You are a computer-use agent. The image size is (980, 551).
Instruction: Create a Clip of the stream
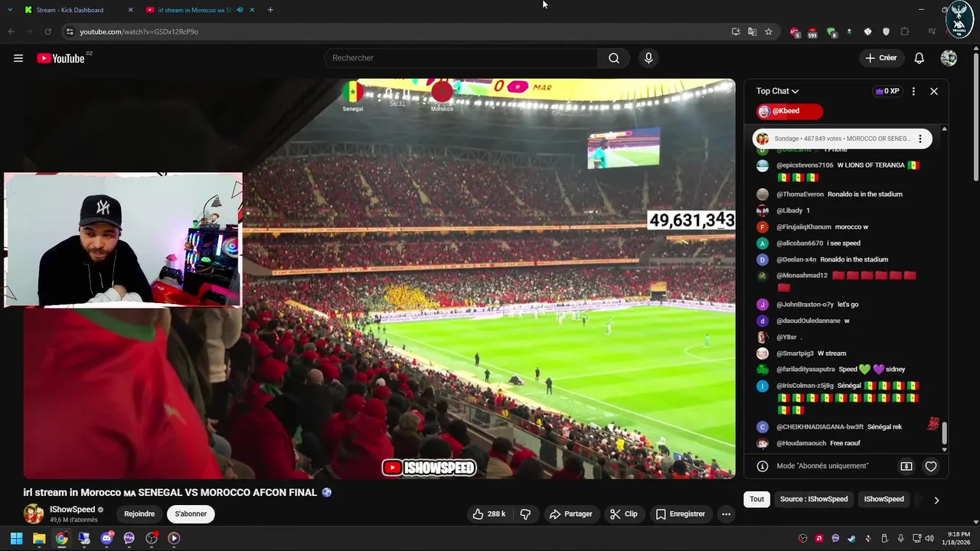[623, 514]
